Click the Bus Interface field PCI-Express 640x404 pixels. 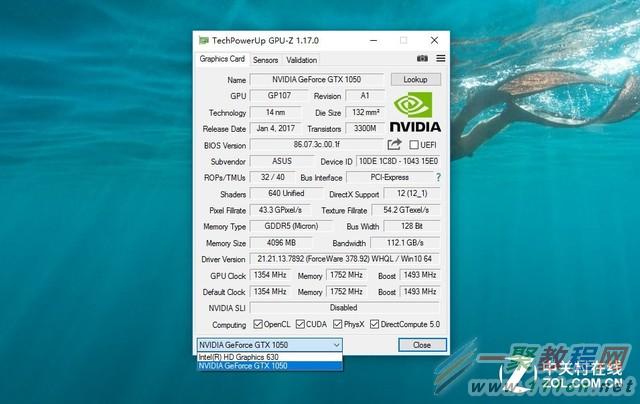[390, 178]
